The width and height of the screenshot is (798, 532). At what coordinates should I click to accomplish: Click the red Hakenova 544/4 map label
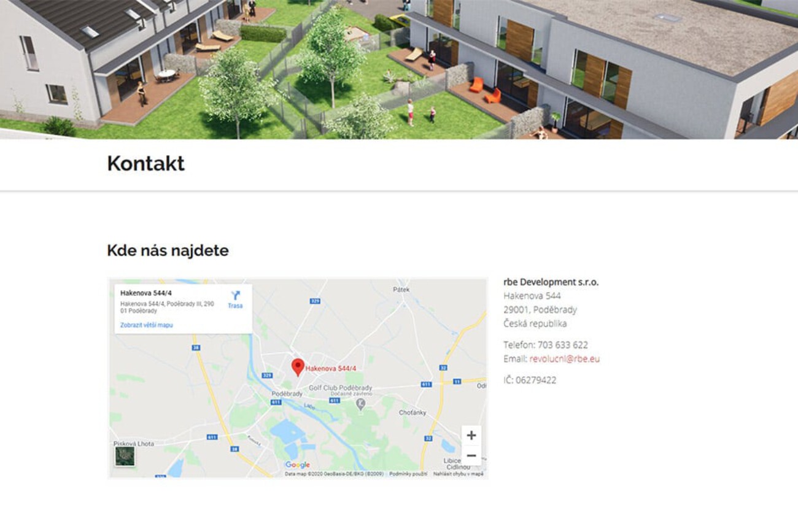click(x=331, y=368)
